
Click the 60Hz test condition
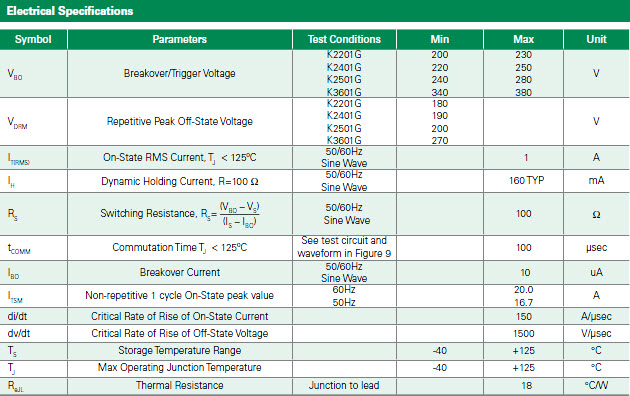point(344,290)
